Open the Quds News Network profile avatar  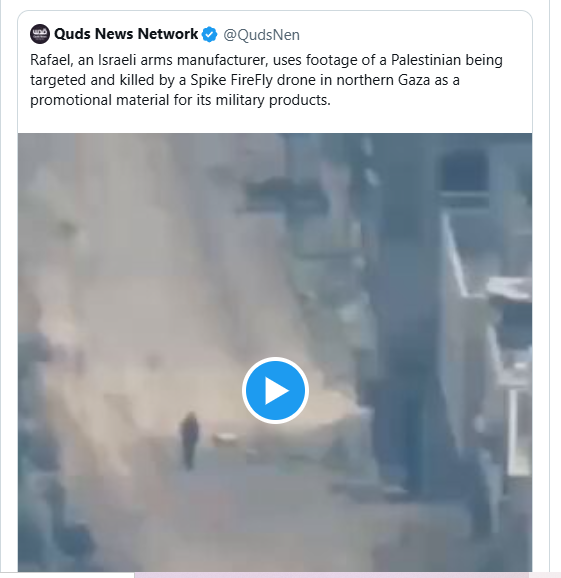click(40, 34)
